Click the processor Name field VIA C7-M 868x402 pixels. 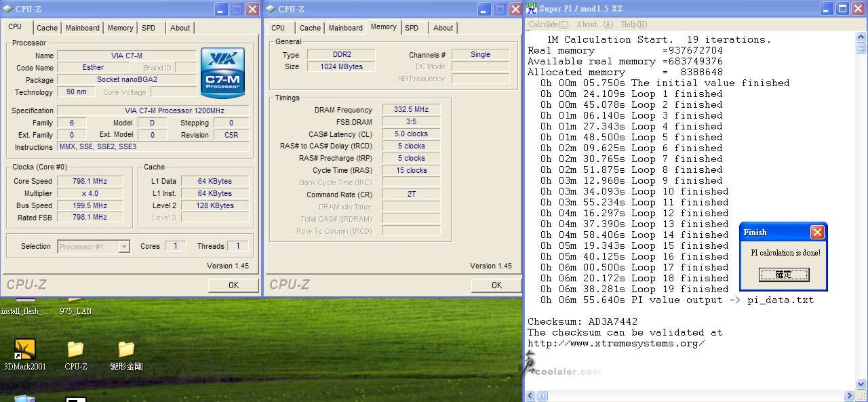click(x=127, y=56)
